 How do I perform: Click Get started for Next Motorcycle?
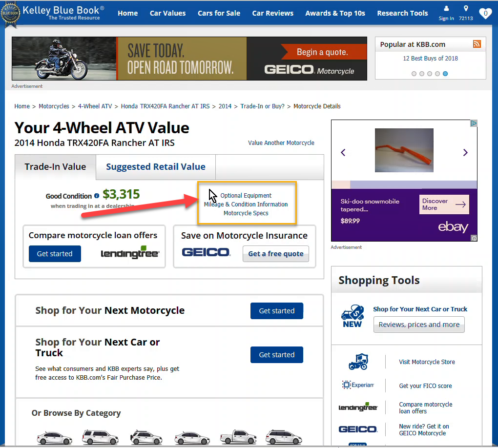[x=277, y=311]
